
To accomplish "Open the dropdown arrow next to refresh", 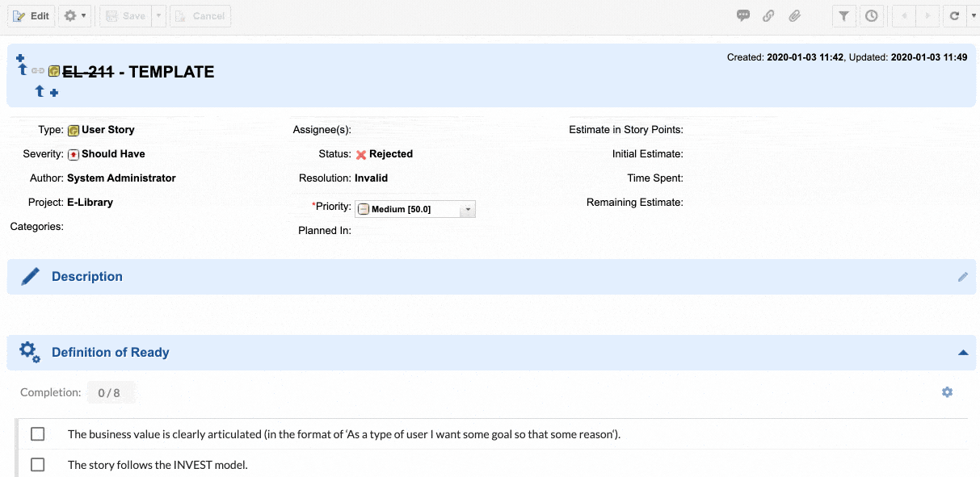I will [x=973, y=16].
